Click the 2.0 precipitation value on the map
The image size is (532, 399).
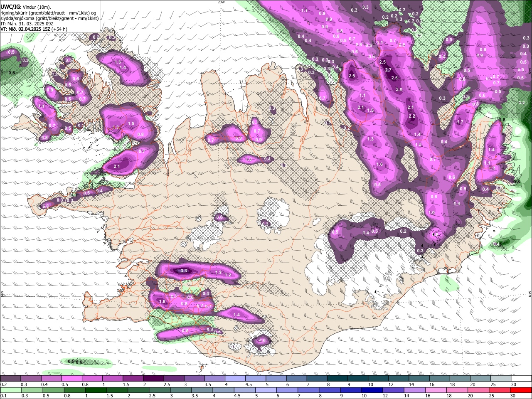click(399, 90)
